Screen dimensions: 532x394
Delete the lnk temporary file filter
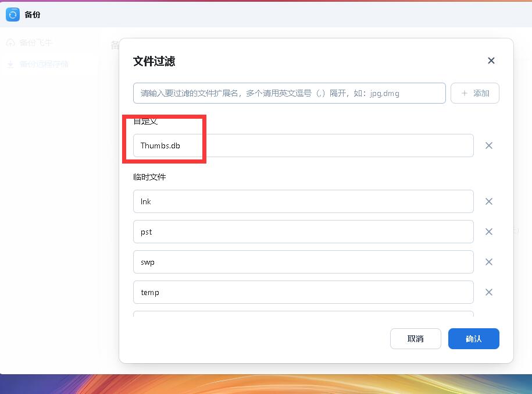489,201
